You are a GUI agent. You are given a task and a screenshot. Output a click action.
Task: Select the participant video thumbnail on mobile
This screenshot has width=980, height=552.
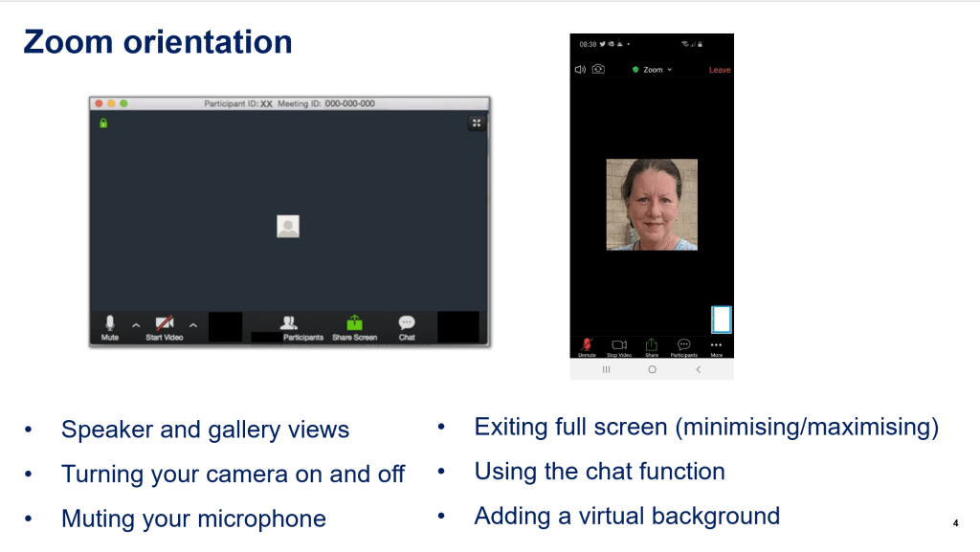tap(651, 205)
